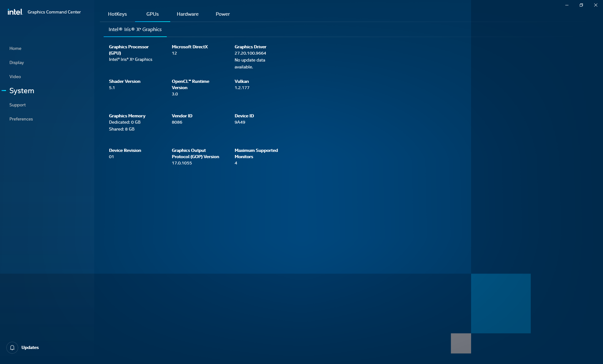Click the Device ID value 9A49
603x364 pixels.
coord(240,122)
